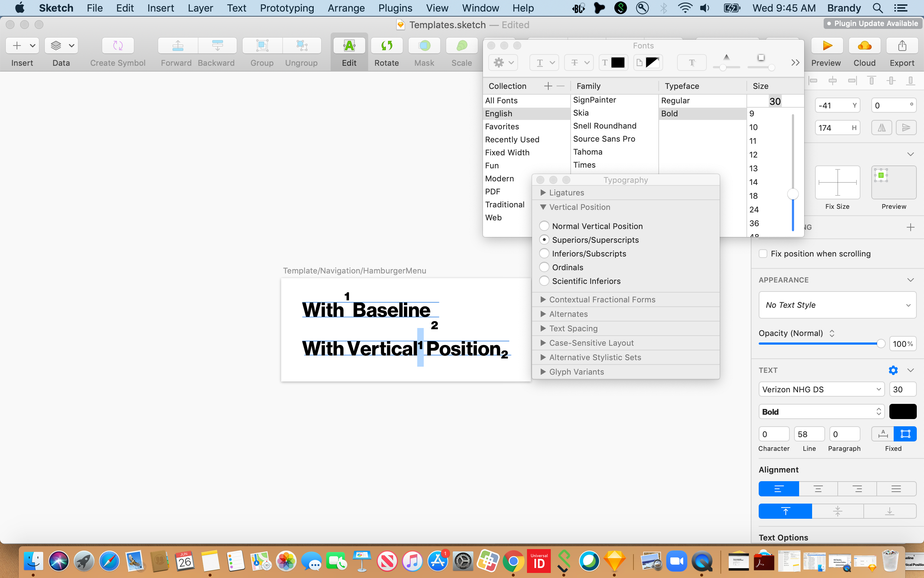Select Scientific Inferiors radio button
924x578 pixels.
tap(544, 281)
